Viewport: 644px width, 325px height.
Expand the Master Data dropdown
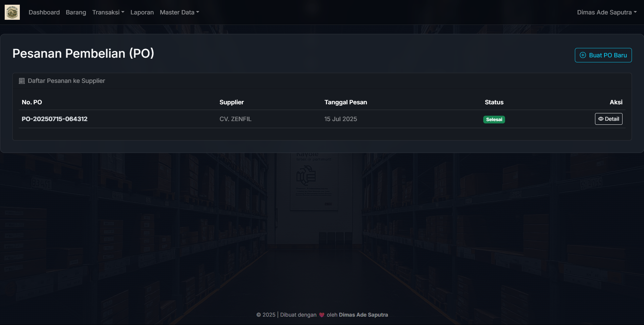tap(179, 12)
